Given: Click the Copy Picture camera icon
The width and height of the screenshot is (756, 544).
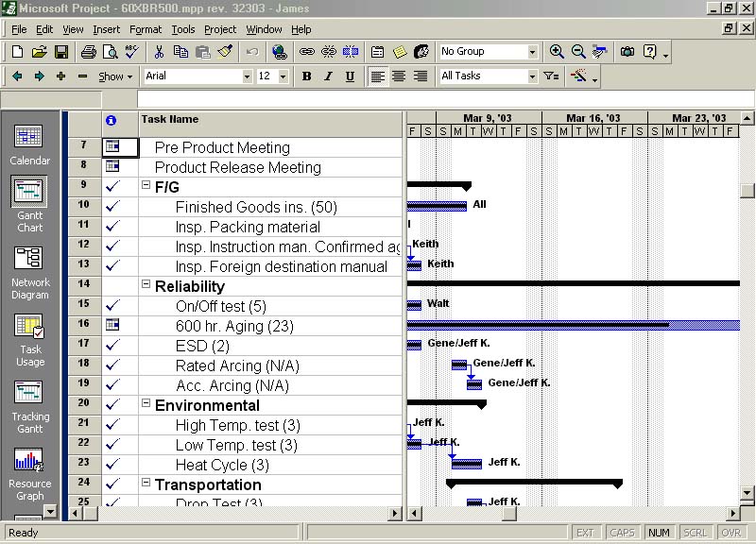Looking at the screenshot, I should (627, 52).
